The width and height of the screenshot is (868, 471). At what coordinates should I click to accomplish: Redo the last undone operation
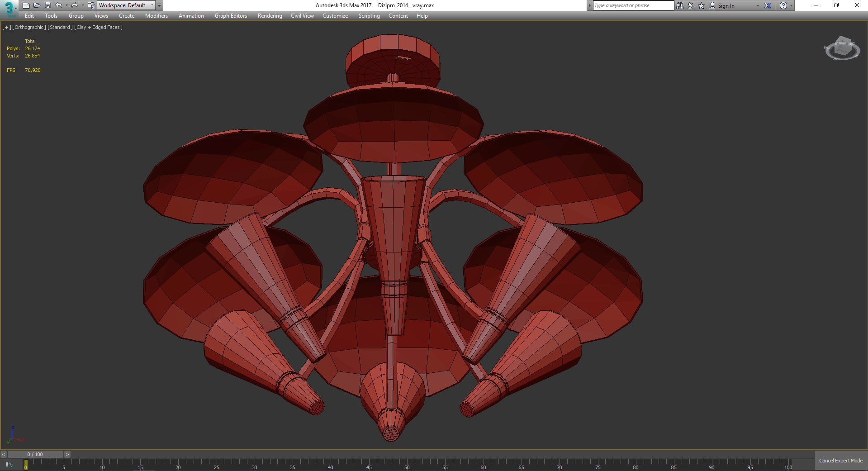[75, 5]
